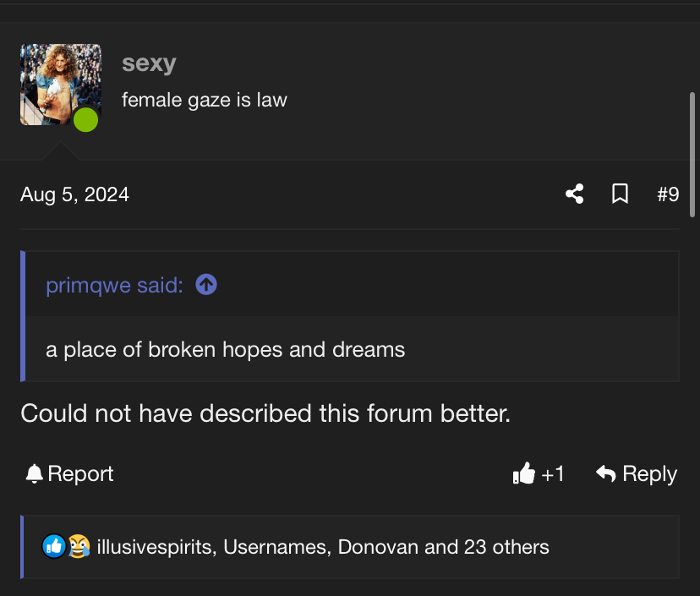Click the "primqwe said:" quote header
Screen dimensions: 700x596
[114, 285]
